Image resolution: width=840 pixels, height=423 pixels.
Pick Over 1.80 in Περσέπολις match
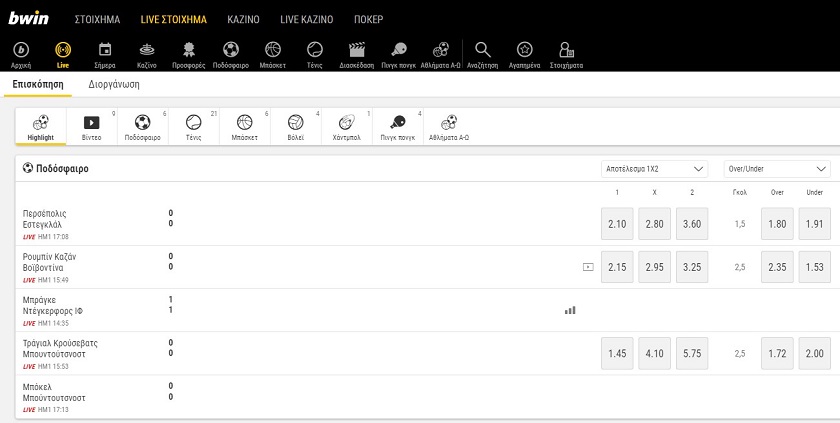point(777,224)
